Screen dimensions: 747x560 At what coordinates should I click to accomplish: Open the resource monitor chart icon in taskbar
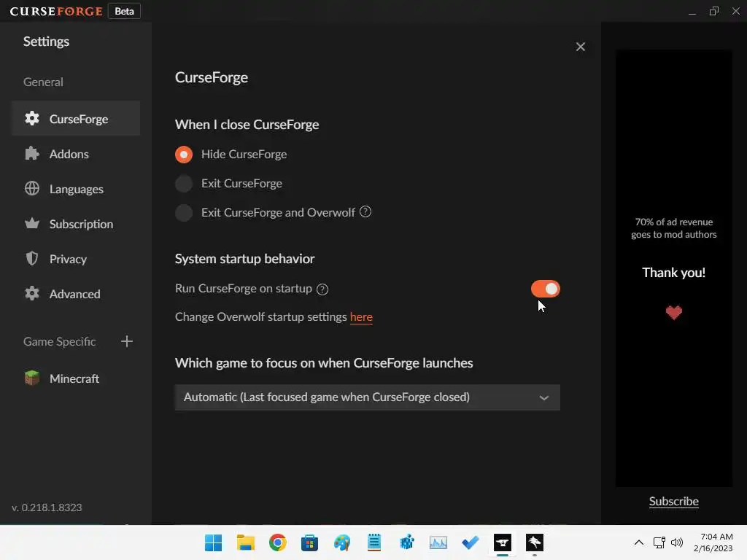tap(438, 542)
